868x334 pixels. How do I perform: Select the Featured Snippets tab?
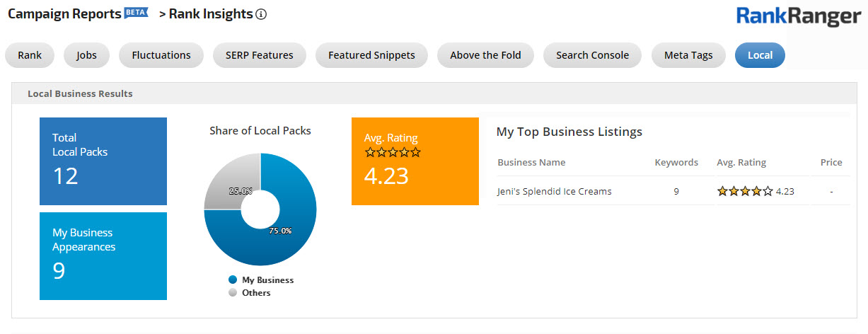click(371, 55)
